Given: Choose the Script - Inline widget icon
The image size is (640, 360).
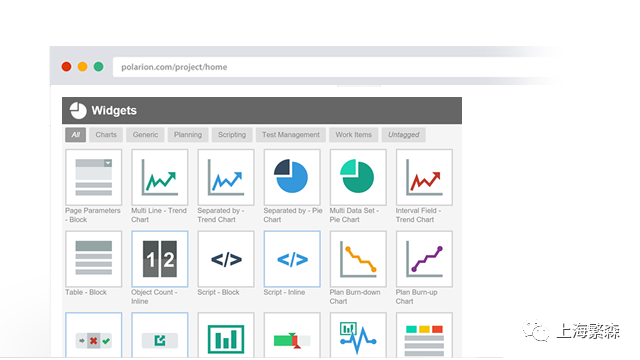Looking at the screenshot, I should pyautogui.click(x=292, y=259).
